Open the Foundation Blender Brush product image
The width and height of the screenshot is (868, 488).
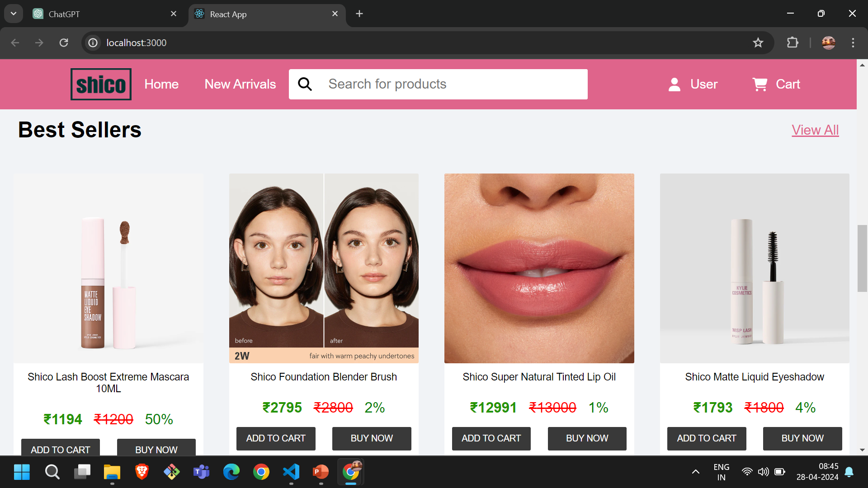324,268
